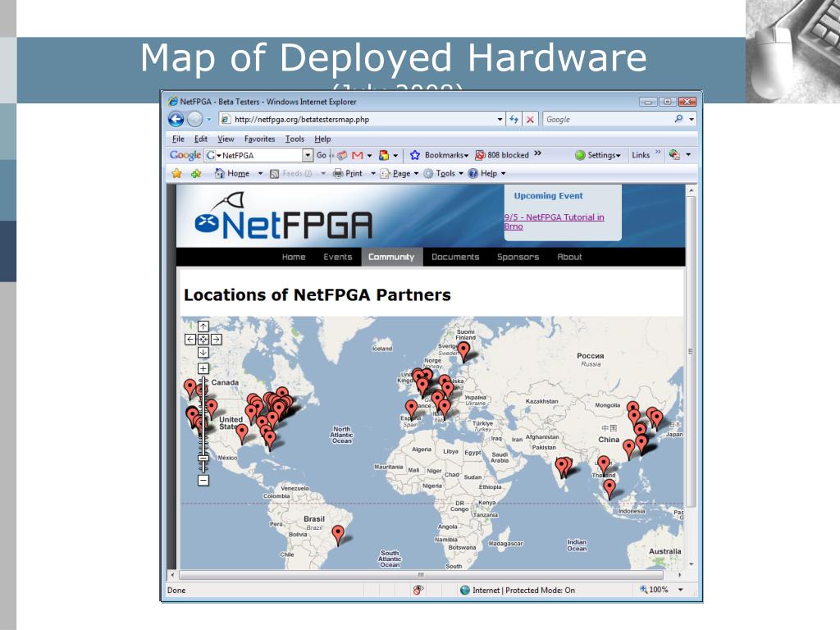Click the map pan left arrow

click(x=190, y=339)
